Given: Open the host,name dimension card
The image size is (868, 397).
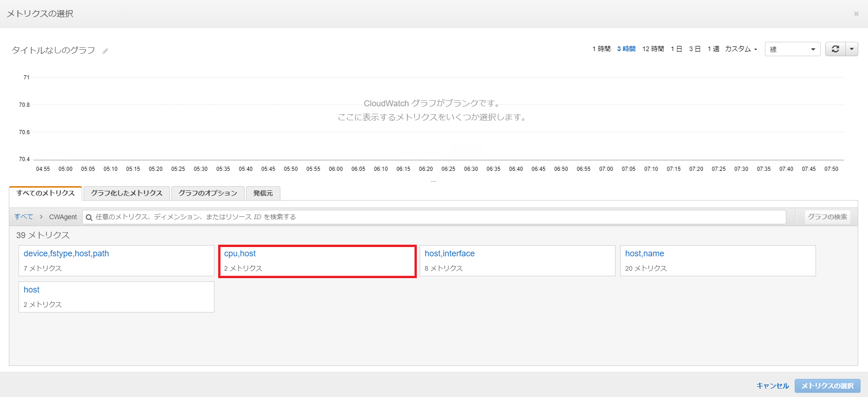Looking at the screenshot, I should tap(718, 260).
